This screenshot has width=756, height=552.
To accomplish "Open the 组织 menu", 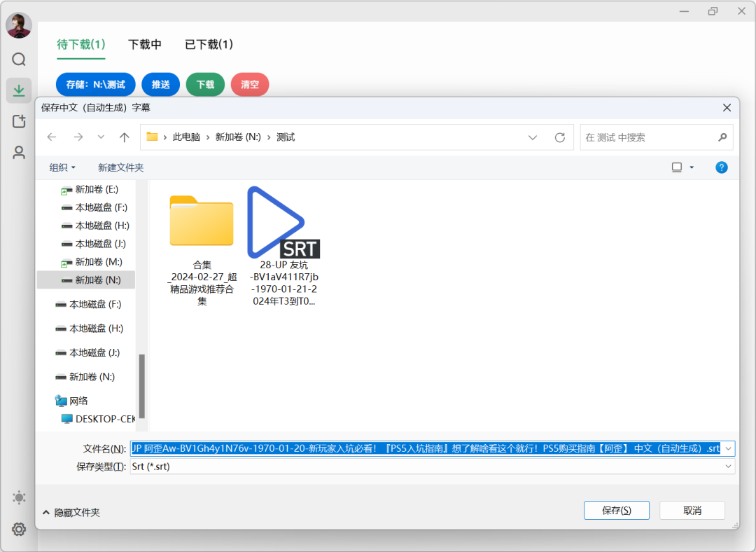I will (62, 167).
